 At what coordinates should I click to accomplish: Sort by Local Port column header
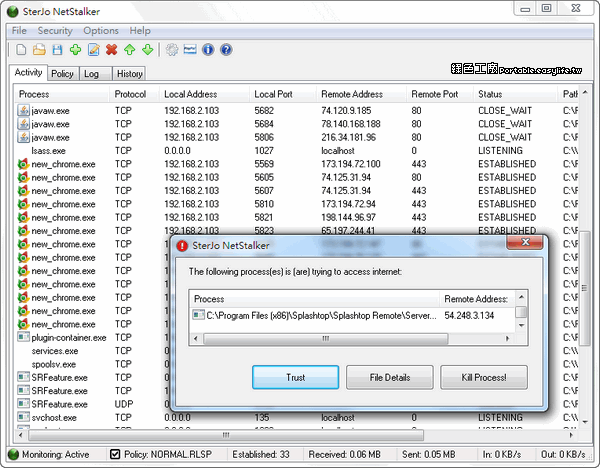pos(283,94)
